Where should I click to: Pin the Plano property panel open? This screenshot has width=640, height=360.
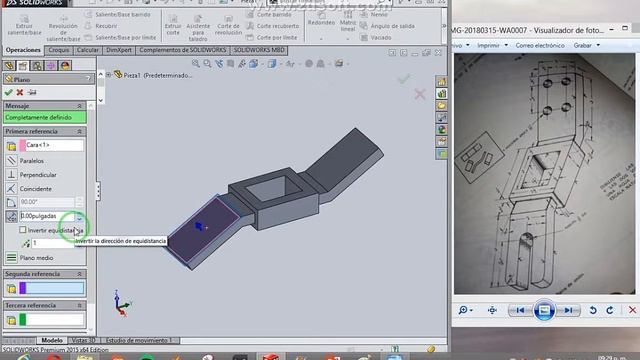point(32,93)
